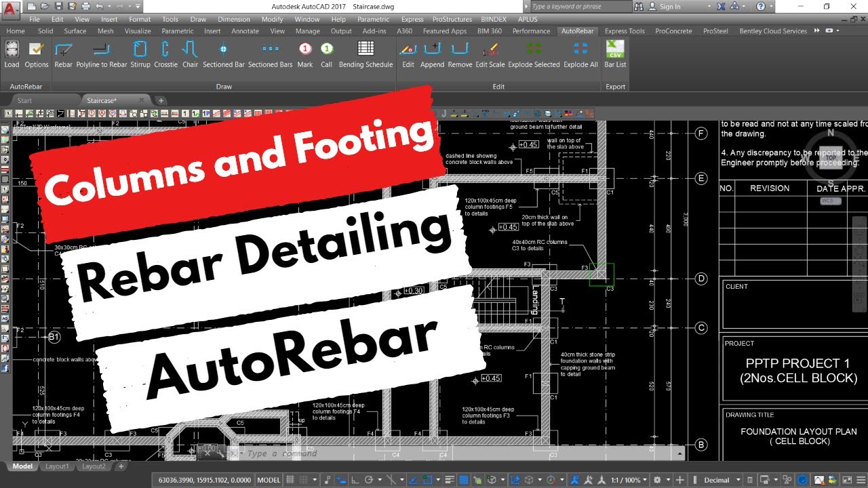This screenshot has height=488, width=868.
Task: Switch to the Express Tools ribbon tab
Action: pos(625,30)
